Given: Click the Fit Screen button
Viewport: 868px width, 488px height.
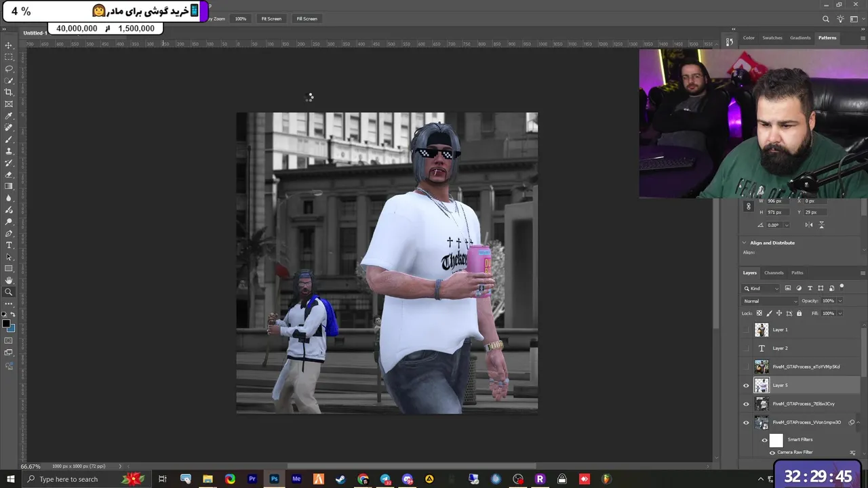Looking at the screenshot, I should [x=271, y=19].
